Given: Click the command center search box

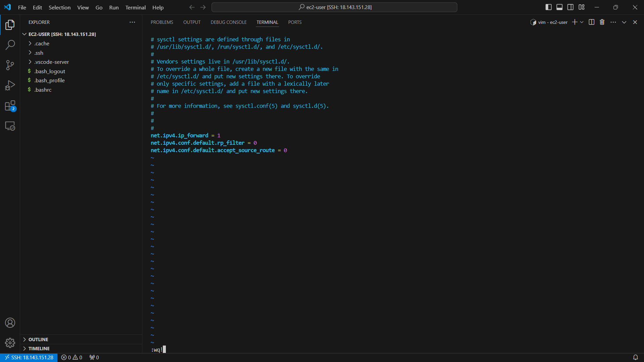Looking at the screenshot, I should pos(334,7).
